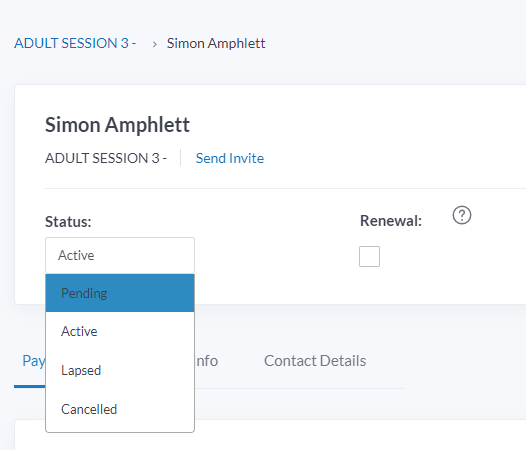Choose Active in the Status options
The height and width of the screenshot is (450, 526).
[x=120, y=332]
